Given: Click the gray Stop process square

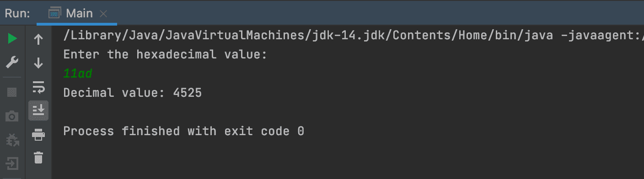Looking at the screenshot, I should [12, 93].
